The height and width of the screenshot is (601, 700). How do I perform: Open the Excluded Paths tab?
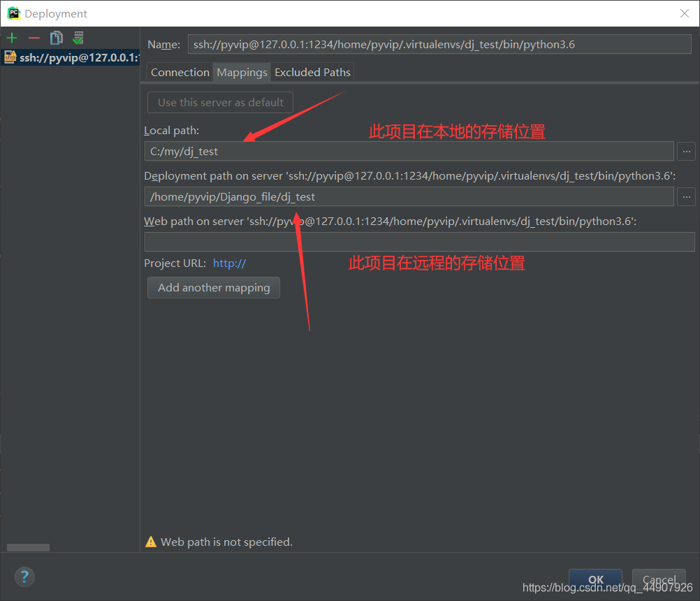(x=312, y=73)
